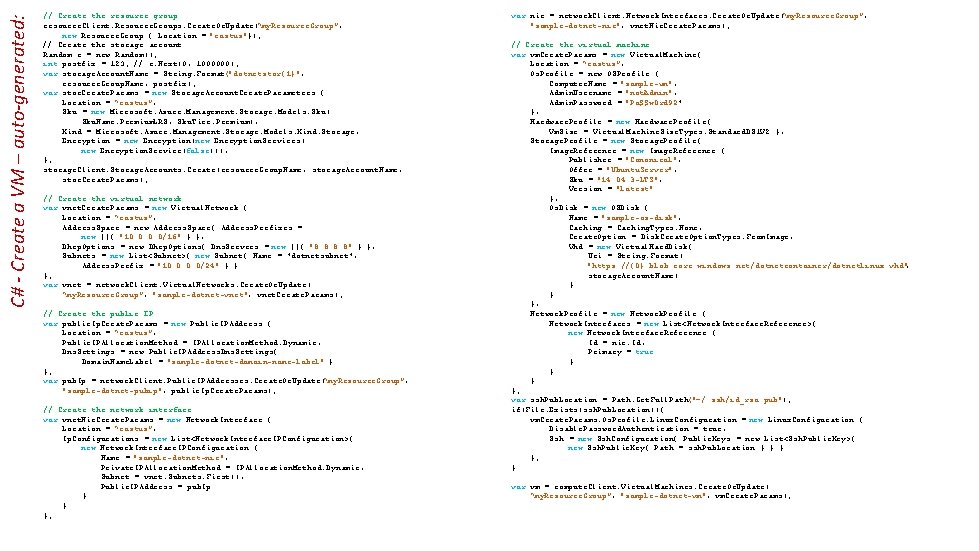The width and height of the screenshot is (979, 551).
Task: Click the line starting 'int postfix = 123'
Action: tap(140, 64)
